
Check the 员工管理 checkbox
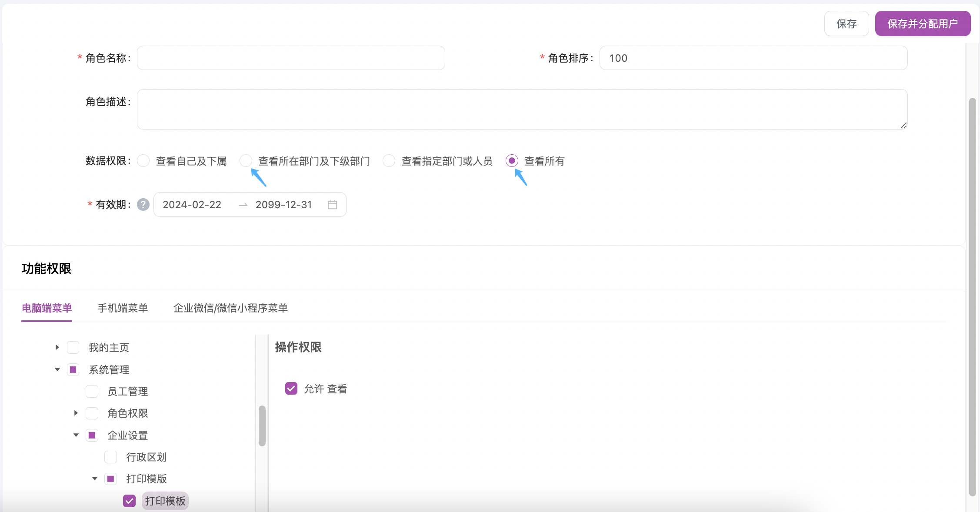(92, 391)
